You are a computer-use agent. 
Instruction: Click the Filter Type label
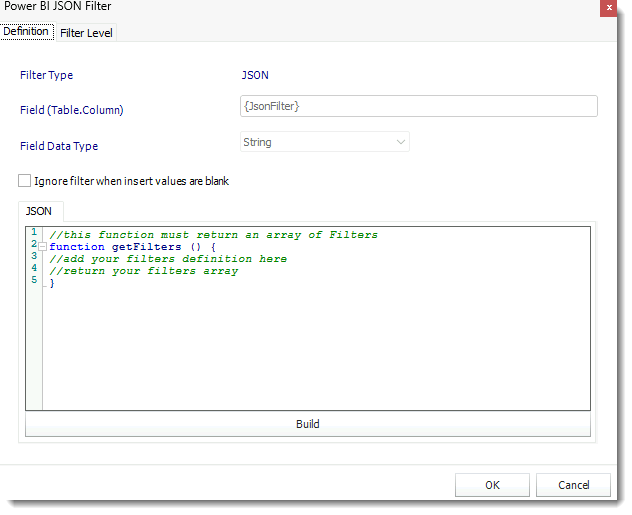point(46,75)
